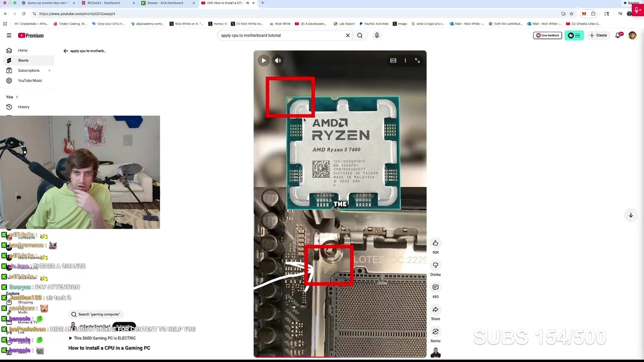The image size is (644, 362).
Task: Click the install app icon in address bar
Action: 563,14
